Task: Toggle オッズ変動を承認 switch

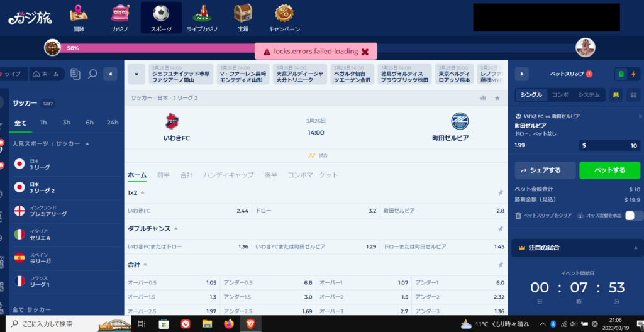Action: [x=633, y=215]
